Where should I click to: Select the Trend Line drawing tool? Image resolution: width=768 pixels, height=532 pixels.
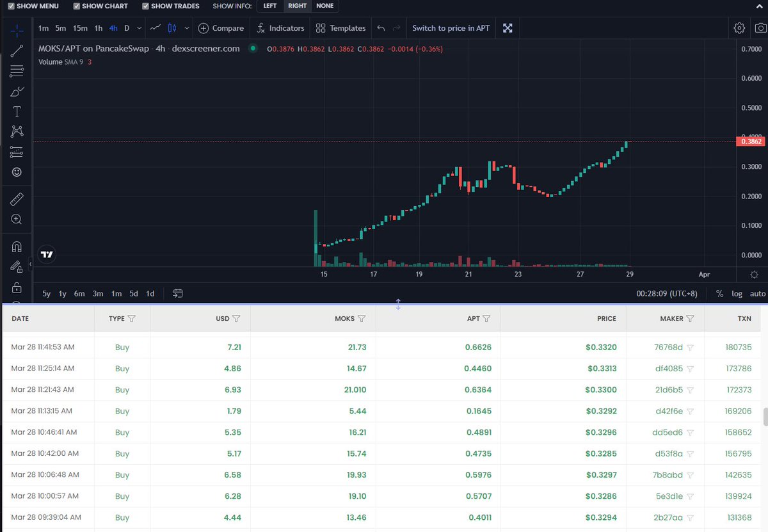tap(17, 50)
